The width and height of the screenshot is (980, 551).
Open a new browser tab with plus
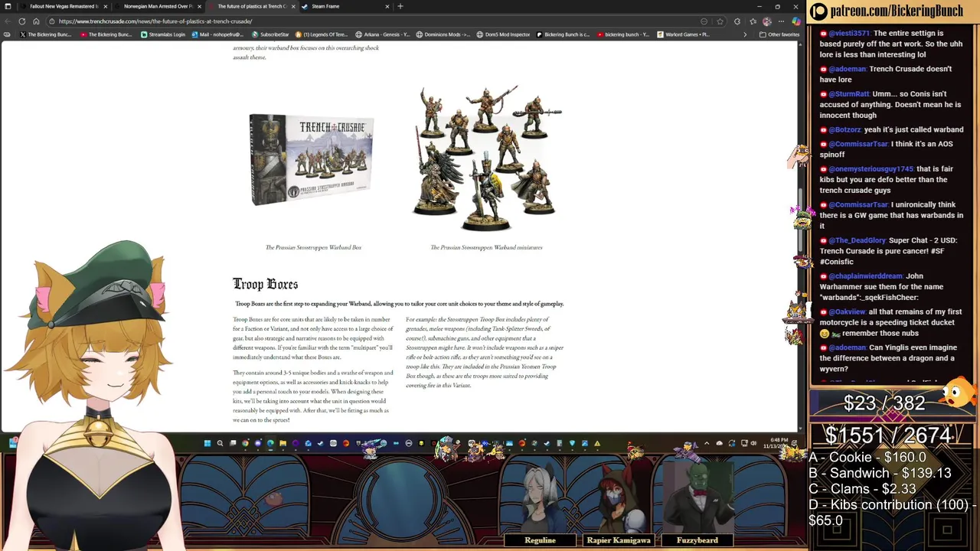pyautogui.click(x=400, y=6)
